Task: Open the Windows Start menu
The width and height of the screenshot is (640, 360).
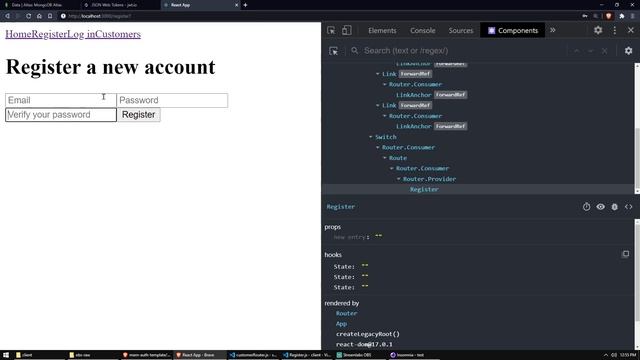Action: tap(6, 355)
